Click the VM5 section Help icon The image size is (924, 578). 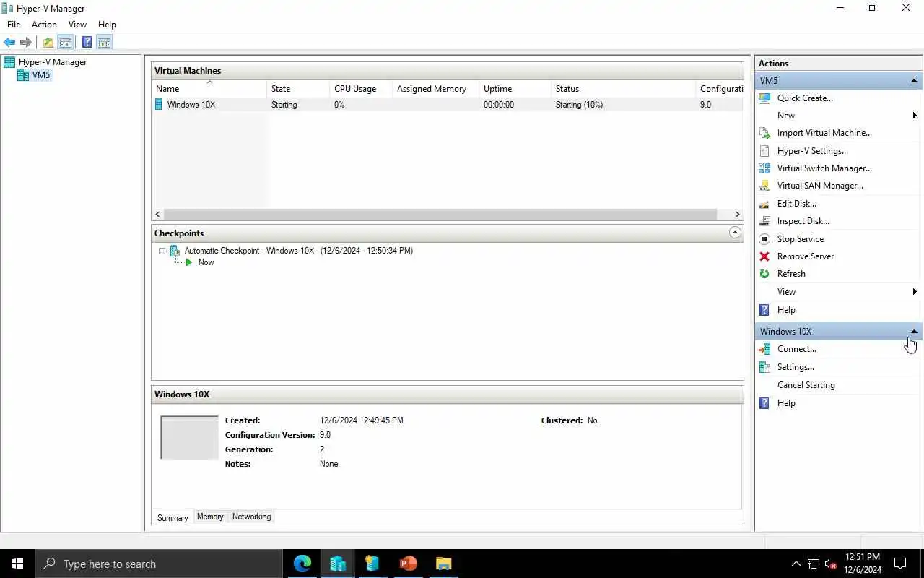(764, 310)
